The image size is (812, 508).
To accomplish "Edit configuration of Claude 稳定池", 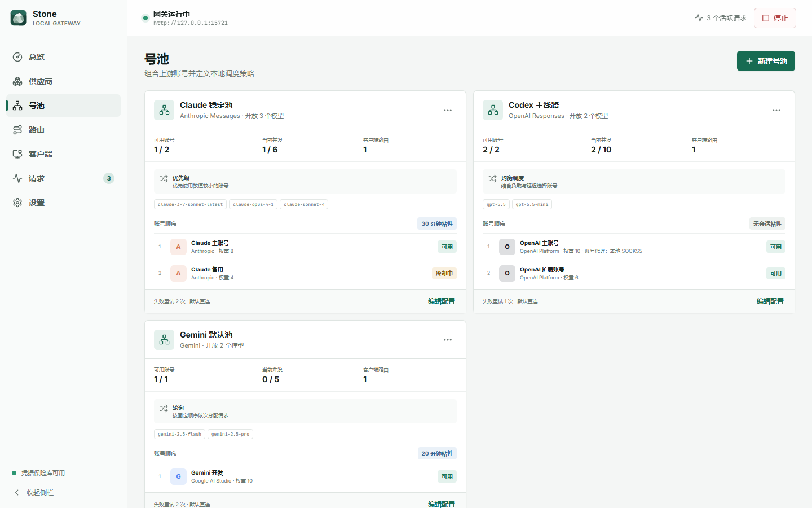I will 442,301.
